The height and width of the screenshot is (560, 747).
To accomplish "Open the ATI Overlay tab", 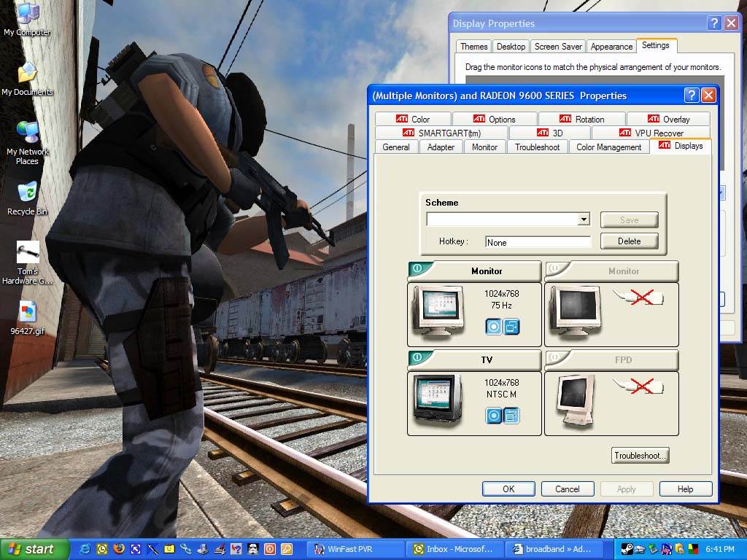I will pyautogui.click(x=668, y=119).
